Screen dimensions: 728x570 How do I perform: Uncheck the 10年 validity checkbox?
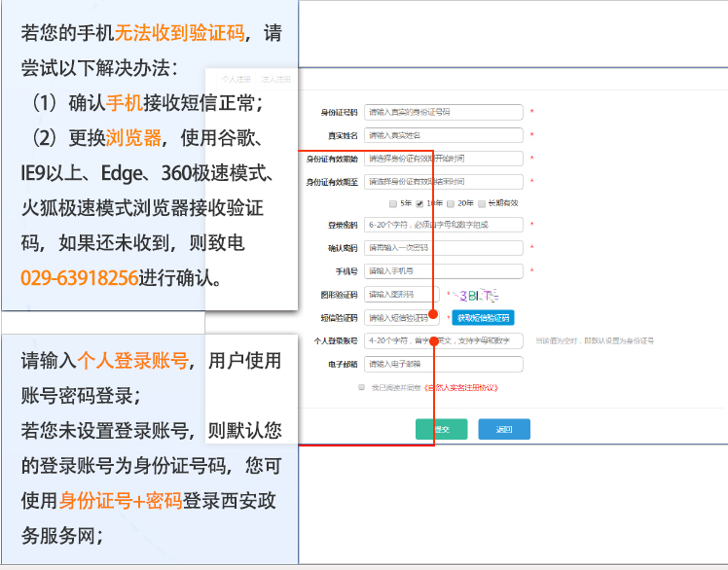coord(419,203)
